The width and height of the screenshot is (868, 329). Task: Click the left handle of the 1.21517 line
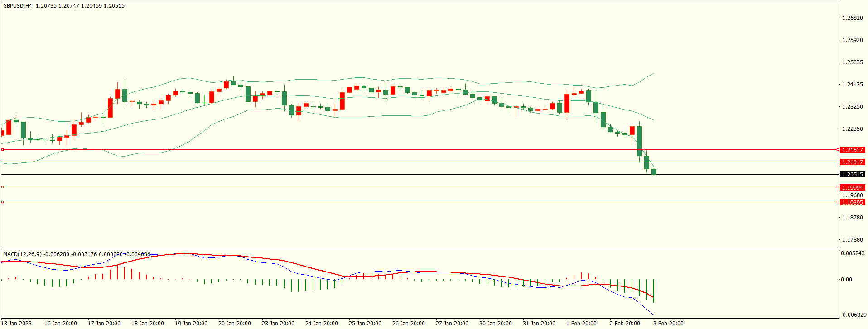(x=2, y=149)
